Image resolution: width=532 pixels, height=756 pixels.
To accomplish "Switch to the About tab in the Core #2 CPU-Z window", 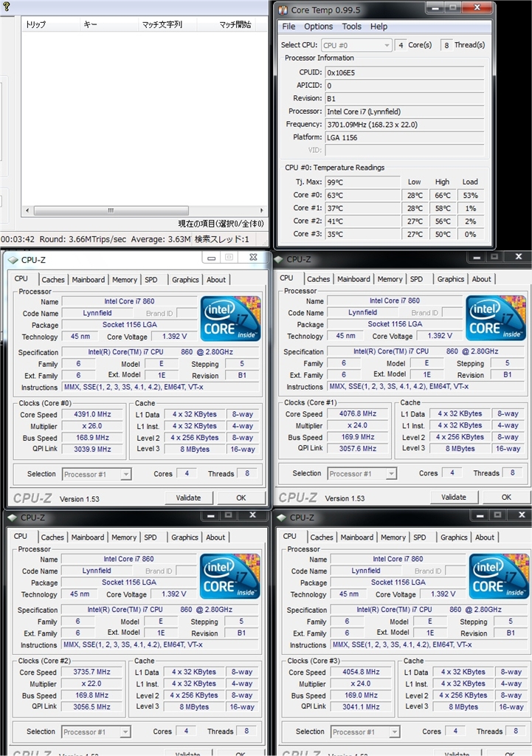I will point(215,537).
